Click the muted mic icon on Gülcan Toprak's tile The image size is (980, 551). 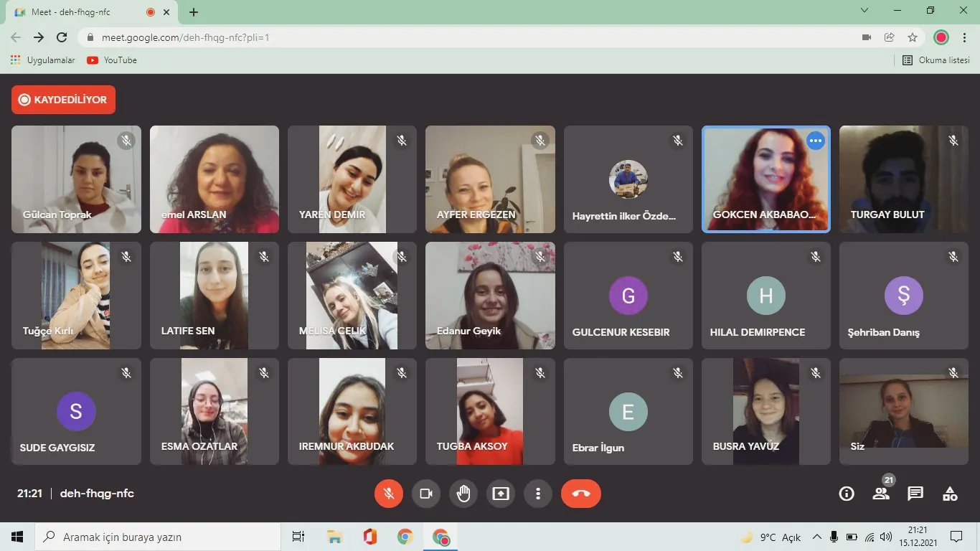click(126, 141)
